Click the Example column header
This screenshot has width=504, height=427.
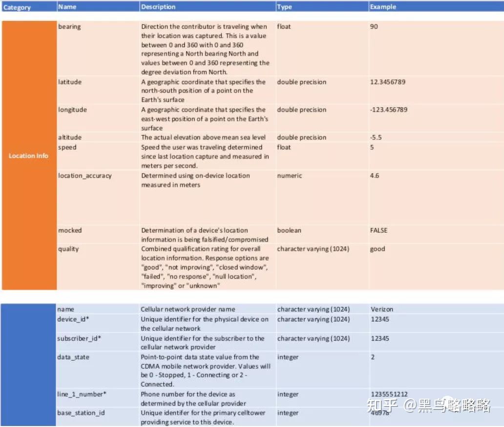tap(383, 7)
